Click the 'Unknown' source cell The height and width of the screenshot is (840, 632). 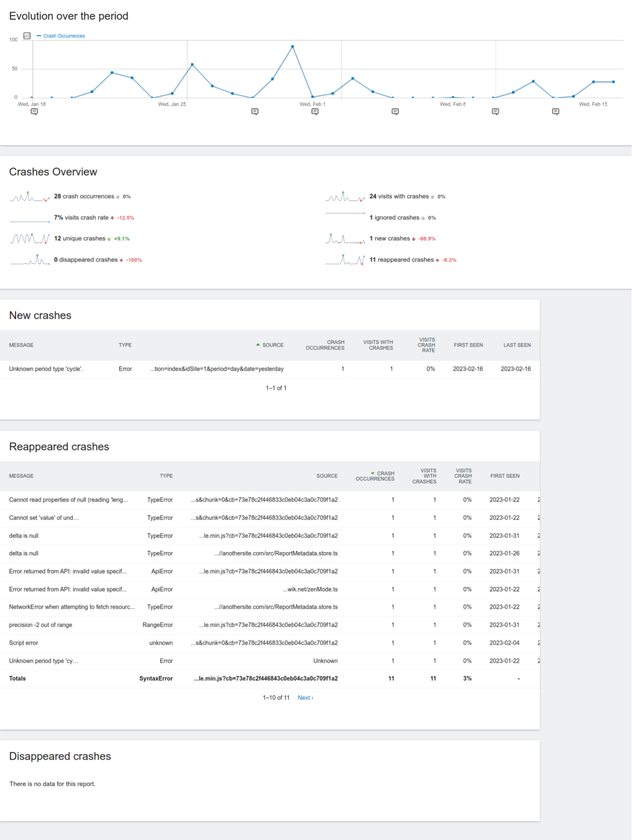pyautogui.click(x=326, y=661)
